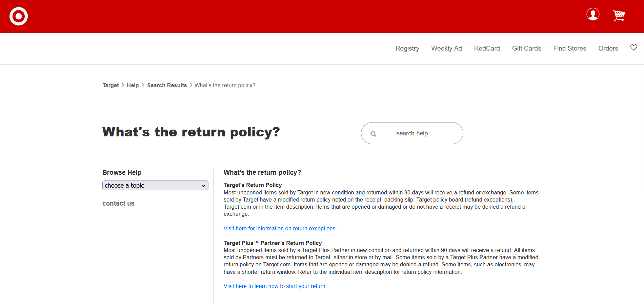Click the search help input field
This screenshot has height=304, width=644.
(x=412, y=133)
